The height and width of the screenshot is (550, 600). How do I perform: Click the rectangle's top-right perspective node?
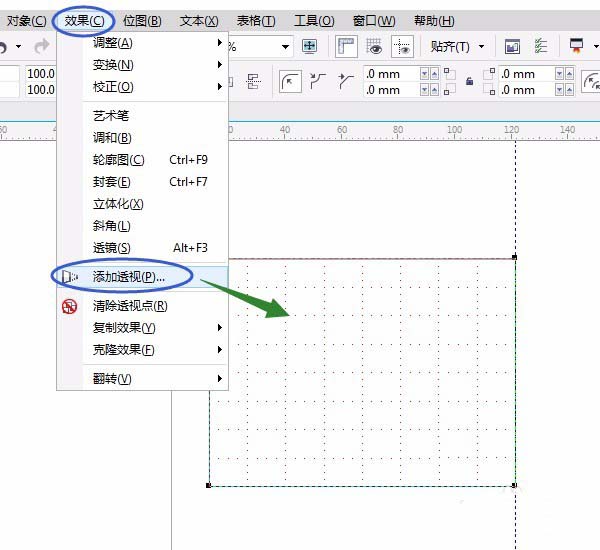pos(515,257)
